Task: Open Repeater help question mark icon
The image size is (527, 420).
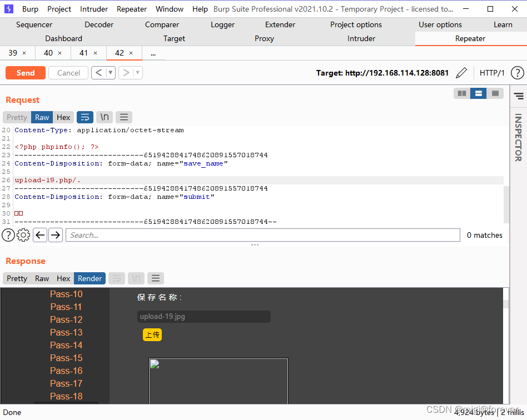Action: point(517,73)
